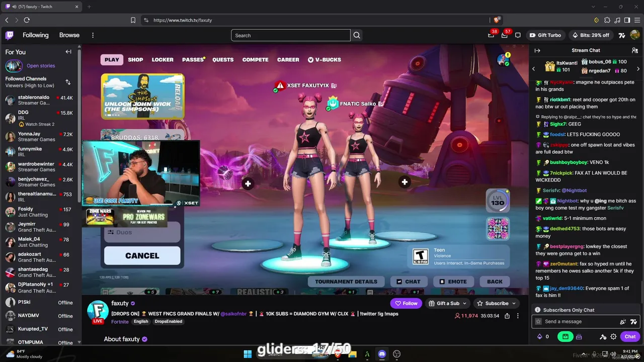Open the Following tab
644x362 pixels.
(x=35, y=35)
